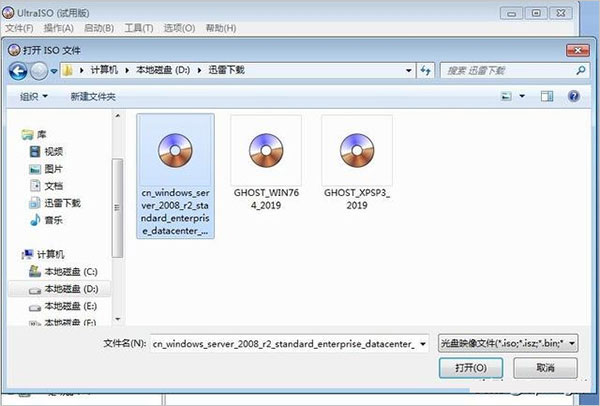Open the recent locations dropdown arrow
Image resolution: width=600 pixels, height=406 pixels.
[54, 71]
